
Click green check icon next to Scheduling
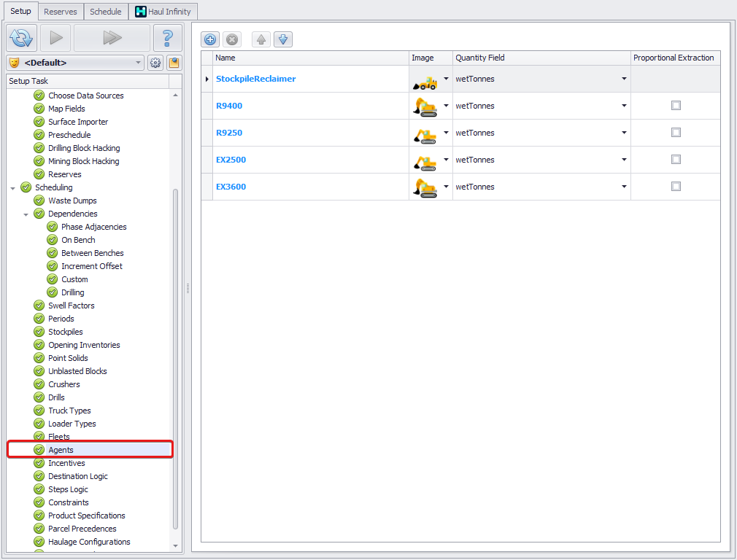(x=26, y=187)
